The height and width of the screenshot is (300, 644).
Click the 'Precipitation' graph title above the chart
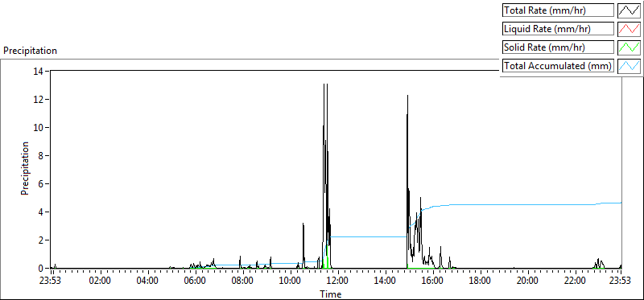(30, 51)
